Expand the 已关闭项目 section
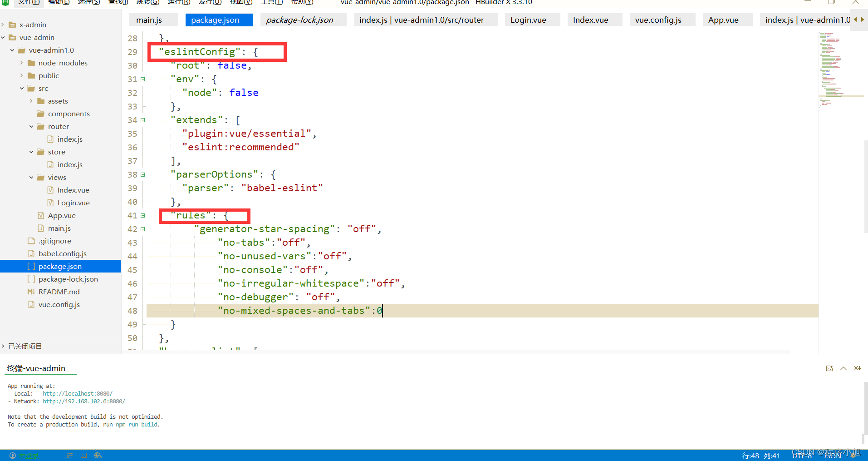Screen dimensions: 868x461 point(4,346)
